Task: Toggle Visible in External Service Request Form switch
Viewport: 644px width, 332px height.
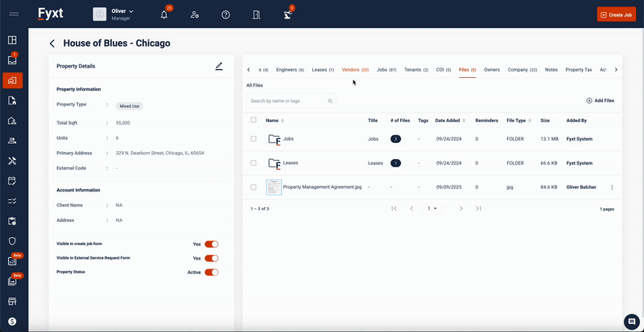Action: tap(212, 258)
